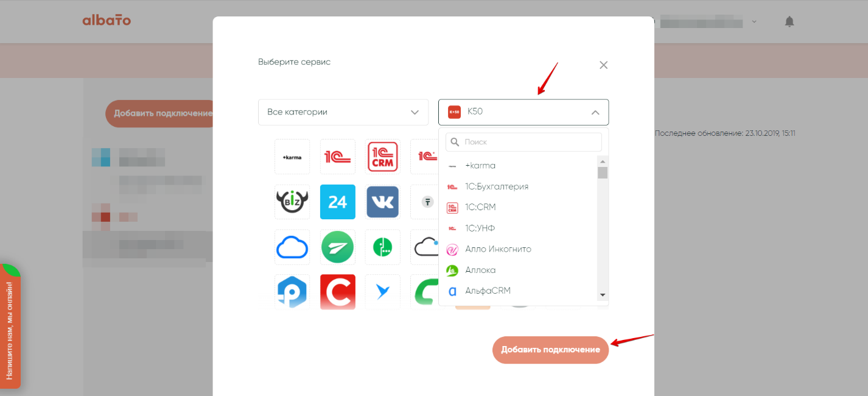Screen dimensions: 868x396
Task: Click the notification bell icon
Action: 789,21
